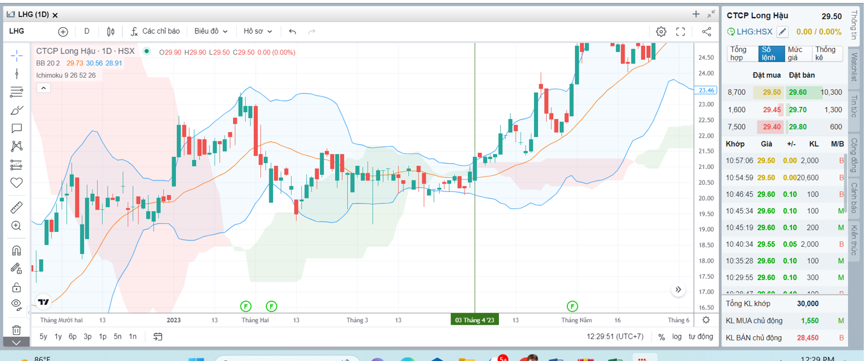Open the go to date calendar icon
The image size is (868, 361).
tap(158, 337)
